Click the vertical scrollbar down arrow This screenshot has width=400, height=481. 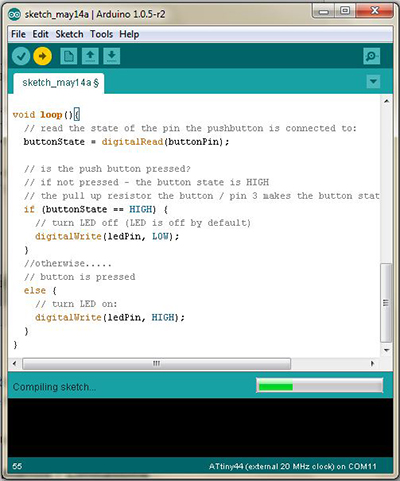[x=386, y=350]
